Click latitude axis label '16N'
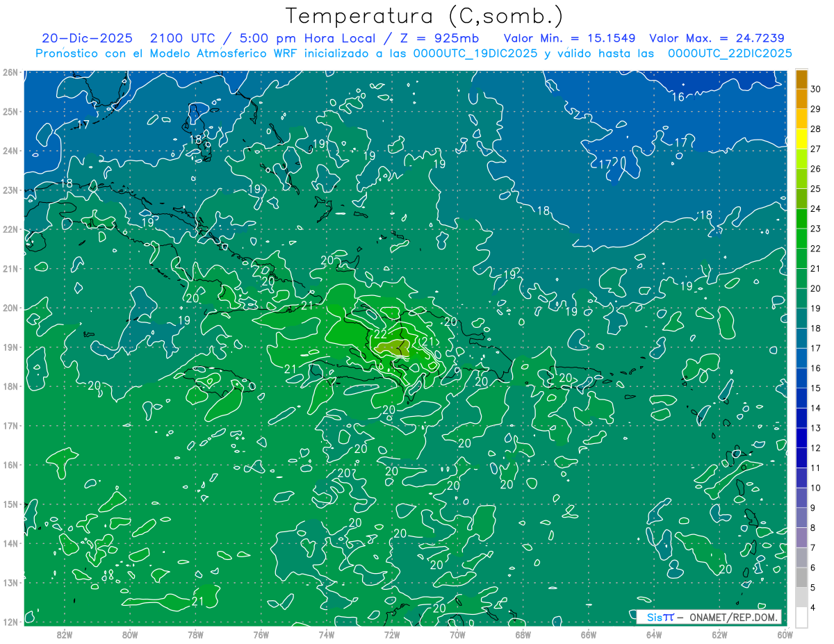 point(10,465)
